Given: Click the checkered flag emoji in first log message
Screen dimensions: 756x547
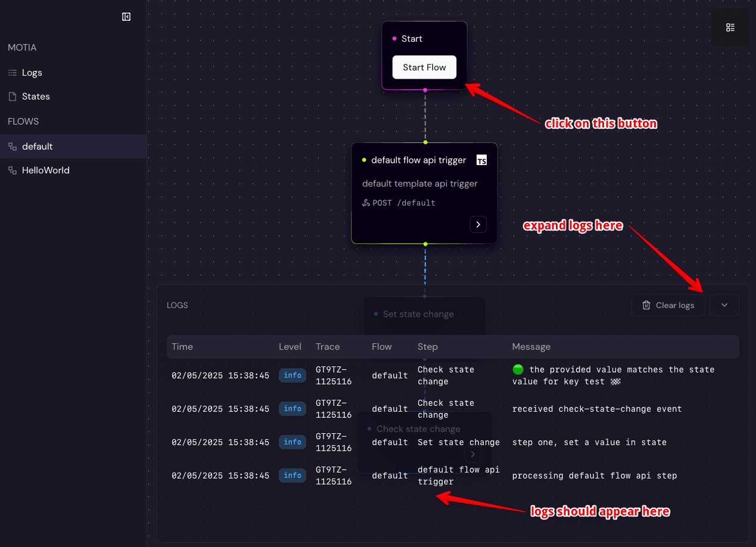Looking at the screenshot, I should 615,381.
